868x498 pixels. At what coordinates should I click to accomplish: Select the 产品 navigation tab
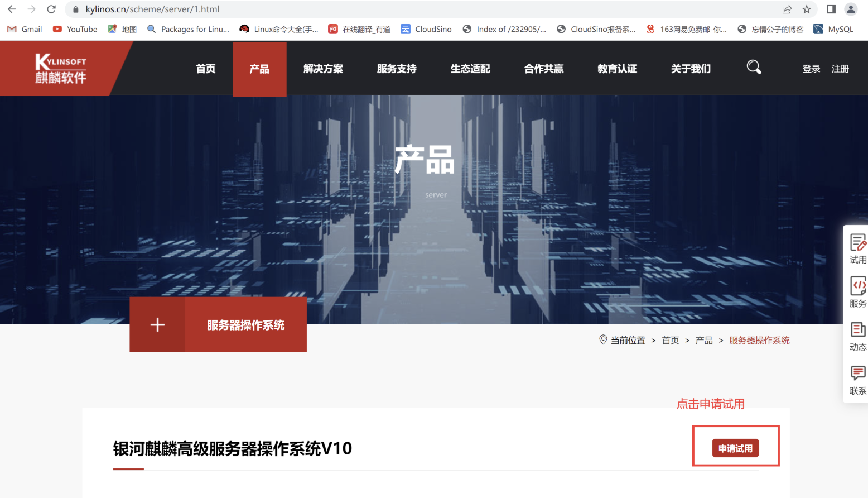259,69
